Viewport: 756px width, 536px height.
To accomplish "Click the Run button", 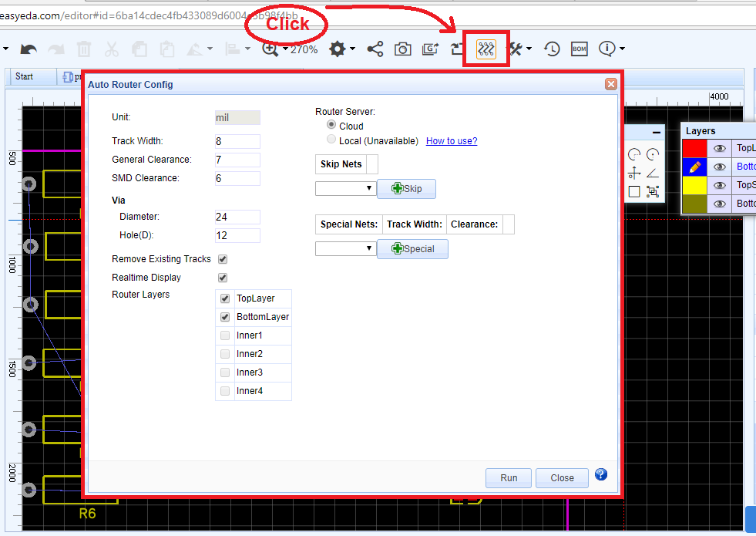I will (508, 477).
